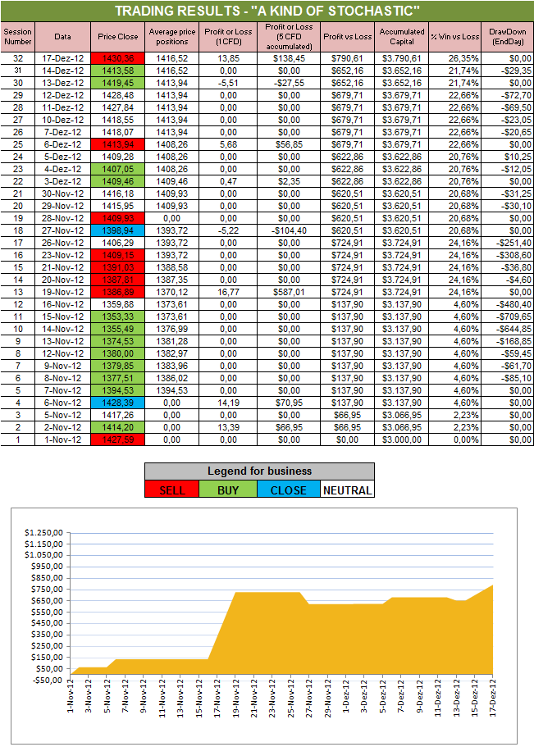This screenshot has width=534, height=756.
Task: Click the 19-Nov-12 chart axis label
Action: [x=236, y=698]
